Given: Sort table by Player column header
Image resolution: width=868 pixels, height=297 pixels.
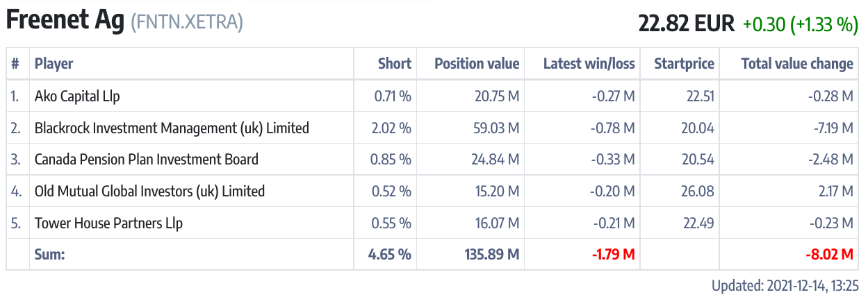Looking at the screenshot, I should pos(54,64).
